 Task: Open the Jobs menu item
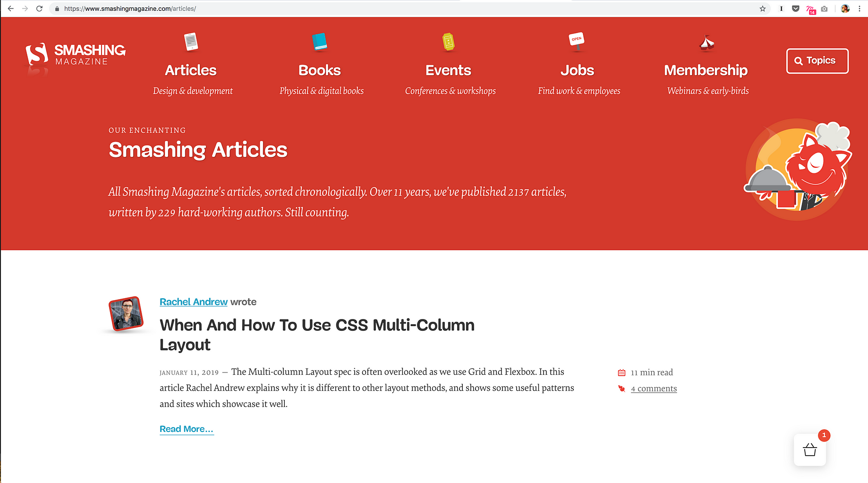(x=577, y=70)
